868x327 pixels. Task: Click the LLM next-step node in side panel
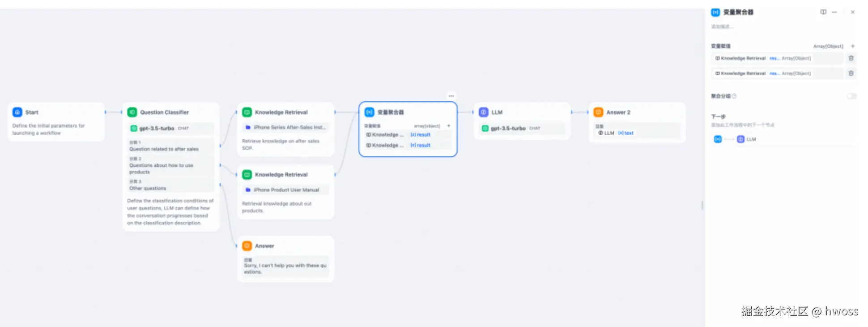(747, 139)
